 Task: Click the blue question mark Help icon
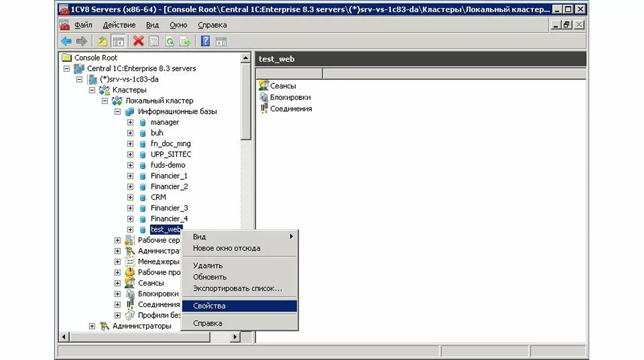[x=206, y=41]
